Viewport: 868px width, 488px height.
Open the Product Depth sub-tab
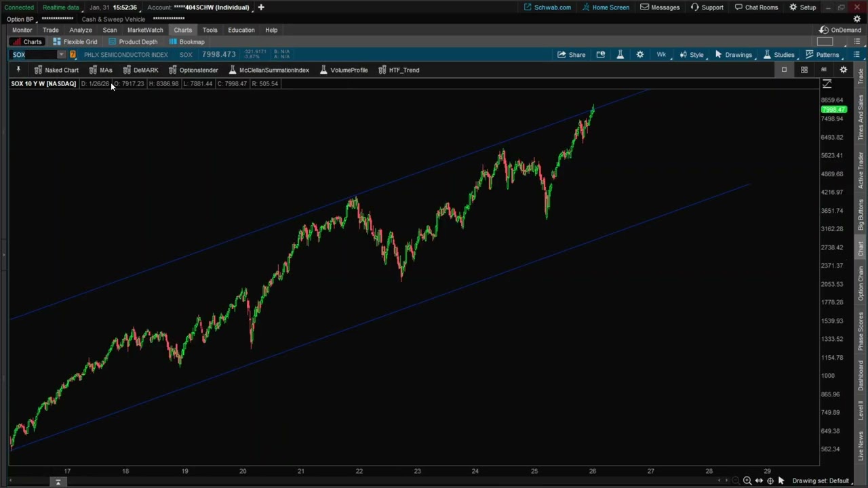[133, 42]
